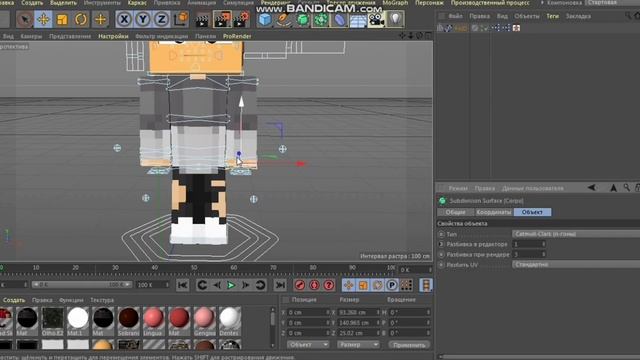The height and width of the screenshot is (360, 640).
Task: Add floor environment grid object
Action: [x=358, y=19]
